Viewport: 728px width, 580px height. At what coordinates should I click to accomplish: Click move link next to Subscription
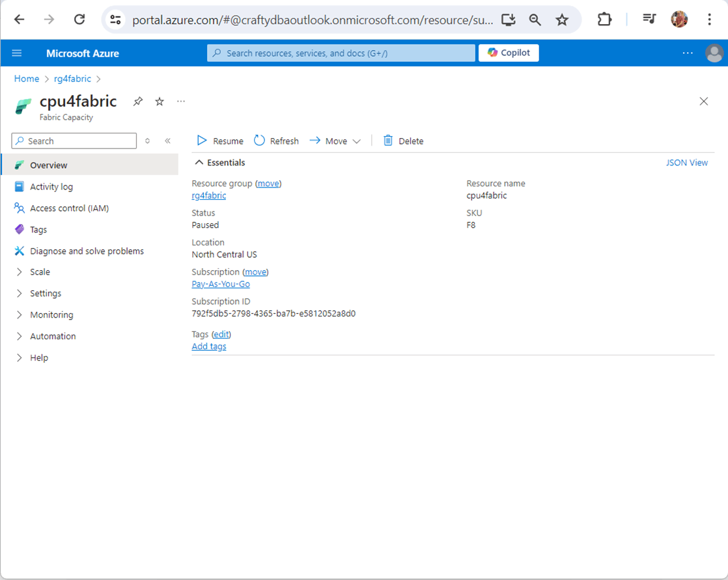(255, 272)
